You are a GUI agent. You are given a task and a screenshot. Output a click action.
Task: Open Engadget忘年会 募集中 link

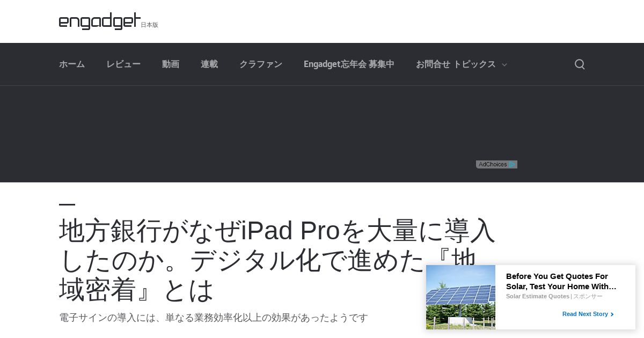click(x=349, y=64)
